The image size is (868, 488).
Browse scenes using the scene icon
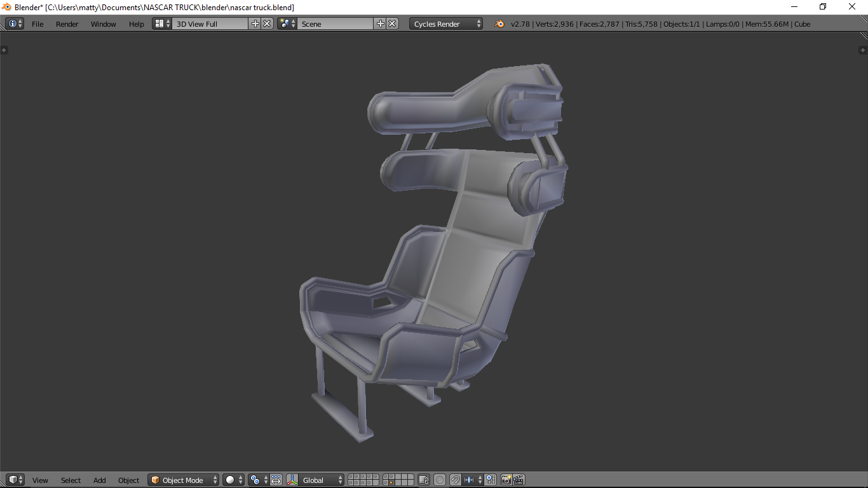[x=287, y=24]
